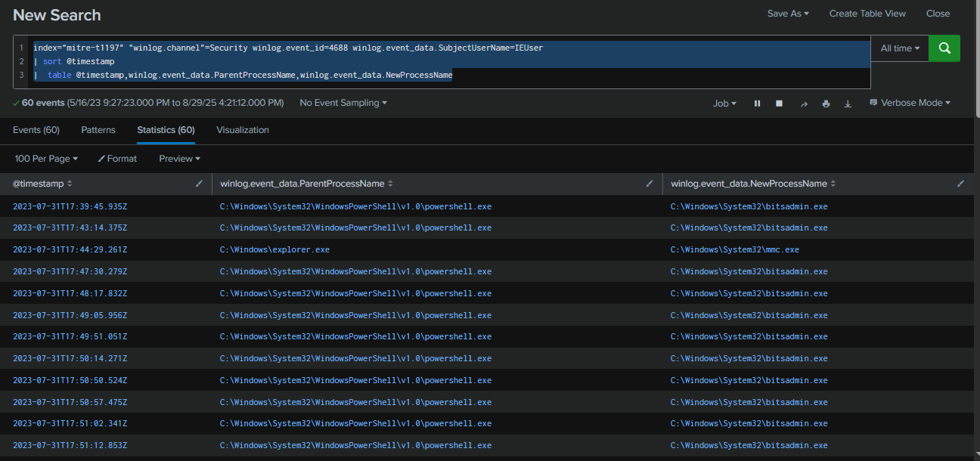Click the pencil icon on the @timestamp column
Viewport: 980px width, 461px height.
(x=200, y=184)
